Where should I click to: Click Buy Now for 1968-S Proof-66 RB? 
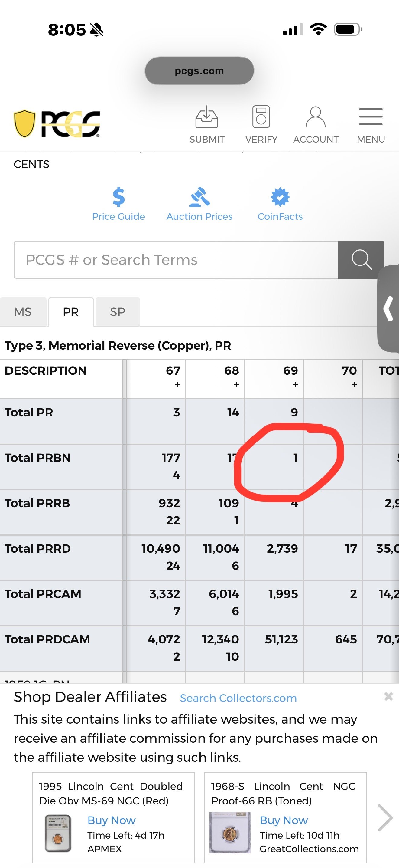click(284, 820)
